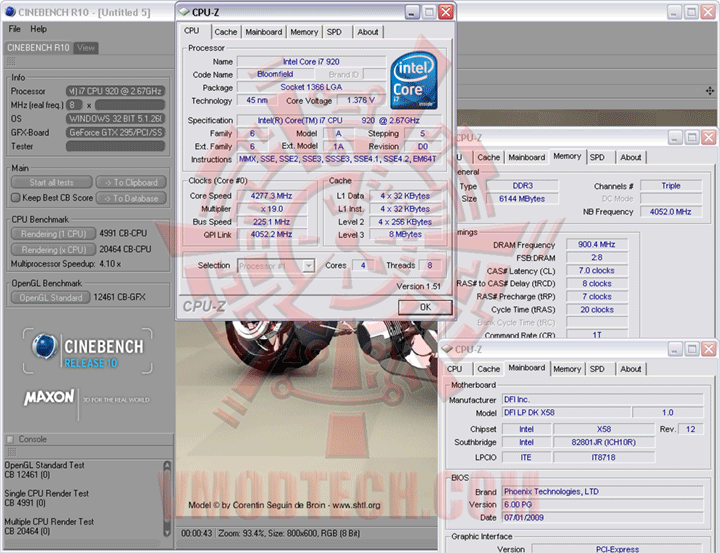This screenshot has height=553, width=720.
Task: Click the bottom CPU-Z window title icon
Action: pos(447,349)
